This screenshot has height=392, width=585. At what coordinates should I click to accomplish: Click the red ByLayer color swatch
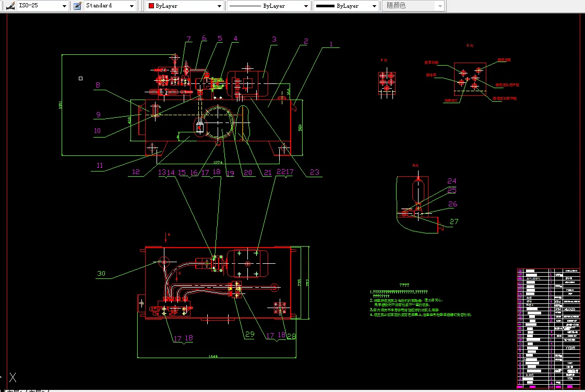pos(151,6)
